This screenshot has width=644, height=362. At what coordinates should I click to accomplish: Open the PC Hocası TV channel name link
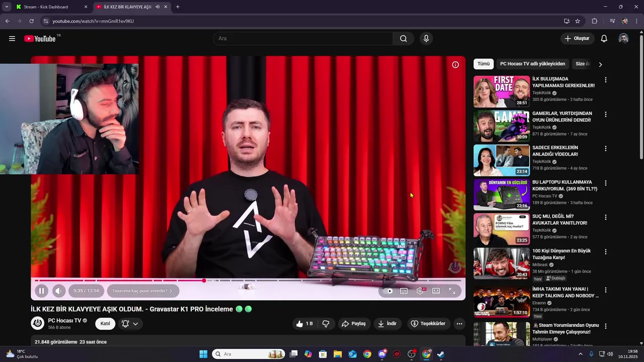pyautogui.click(x=64, y=320)
